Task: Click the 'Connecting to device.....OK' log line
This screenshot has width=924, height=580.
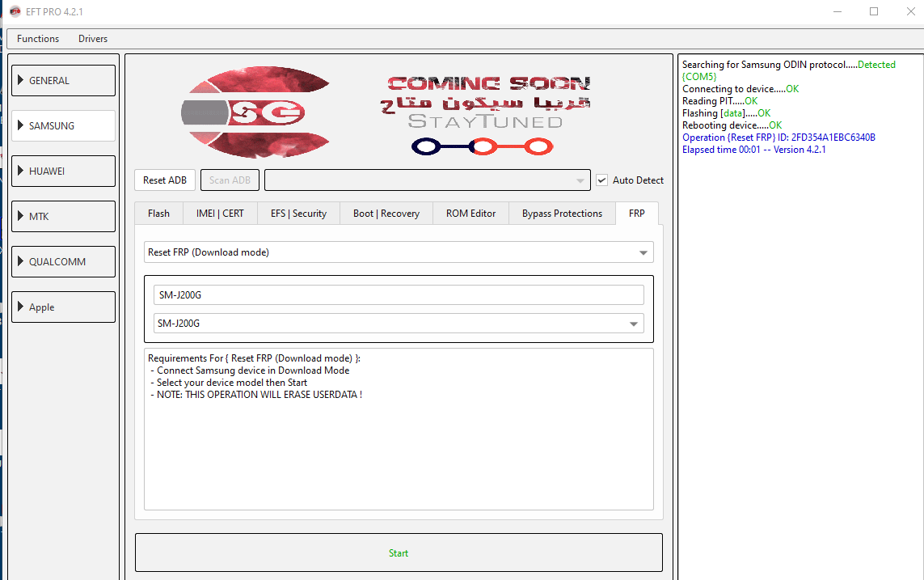Action: click(x=740, y=89)
